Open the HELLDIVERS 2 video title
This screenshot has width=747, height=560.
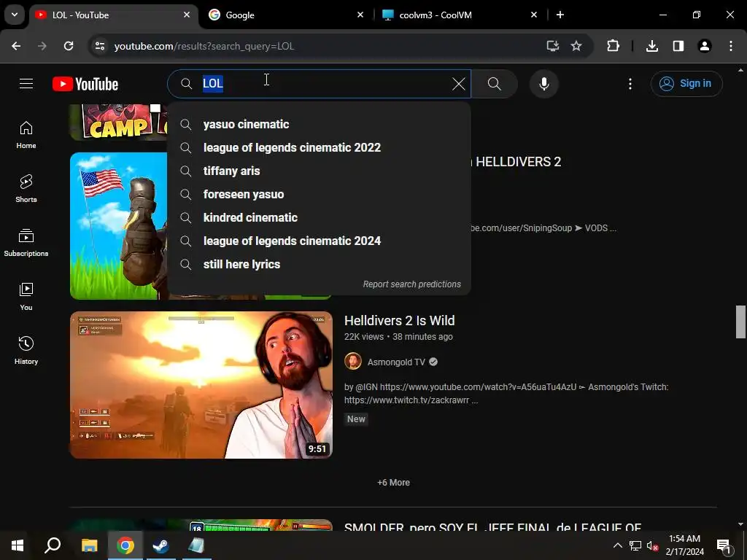point(517,162)
